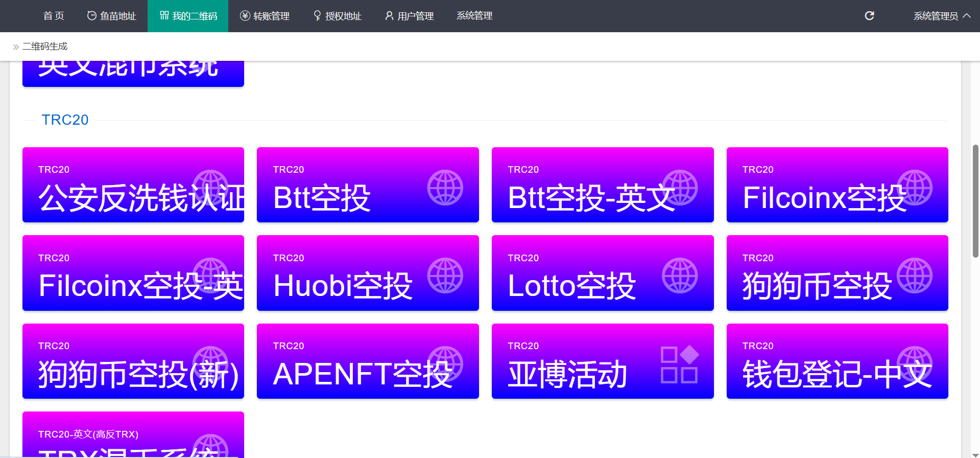The width and height of the screenshot is (980, 458).
Task: Click the globe icon on Btt空投-英文 card
Action: tap(680, 188)
